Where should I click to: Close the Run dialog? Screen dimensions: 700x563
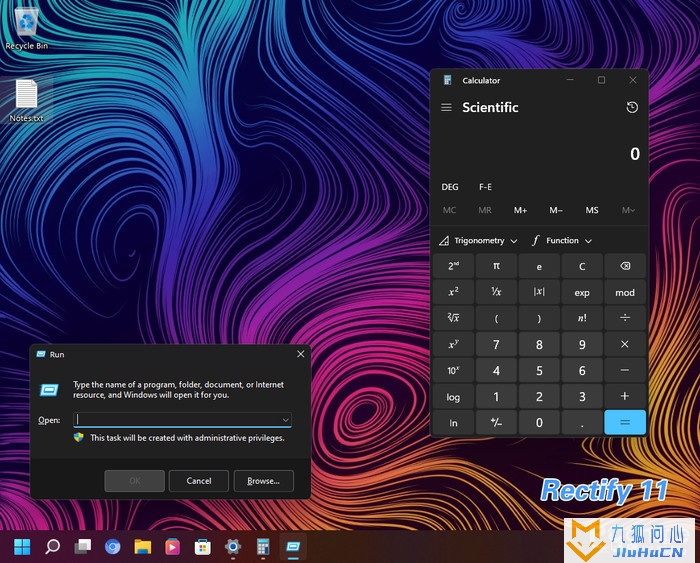pos(300,354)
